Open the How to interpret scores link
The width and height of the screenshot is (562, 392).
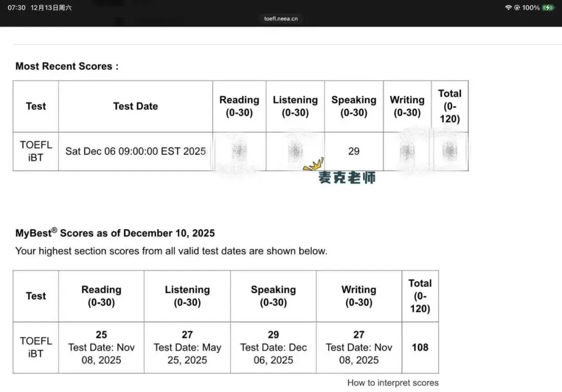tap(393, 383)
